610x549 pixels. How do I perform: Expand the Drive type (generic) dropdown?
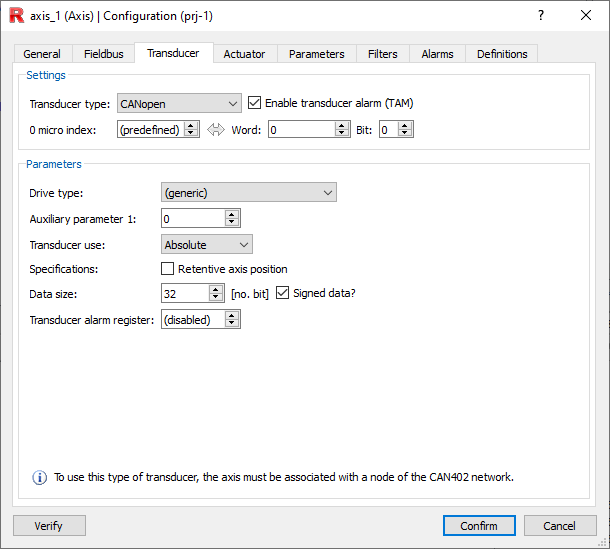[x=249, y=193]
